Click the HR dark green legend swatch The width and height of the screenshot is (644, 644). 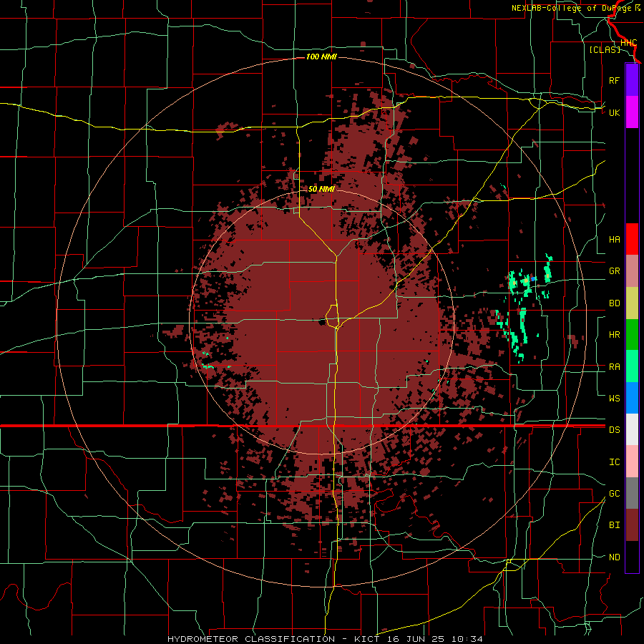point(632,335)
